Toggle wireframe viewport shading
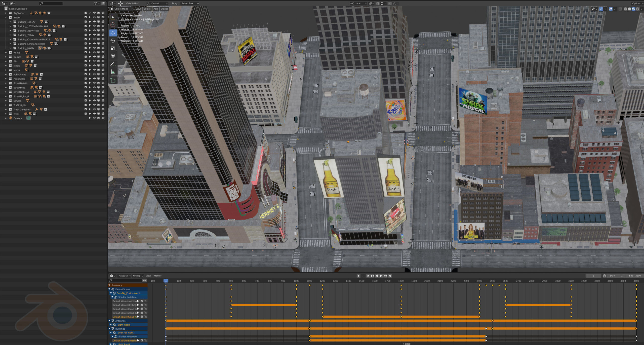Image resolution: width=644 pixels, height=345 pixels. pos(625,9)
